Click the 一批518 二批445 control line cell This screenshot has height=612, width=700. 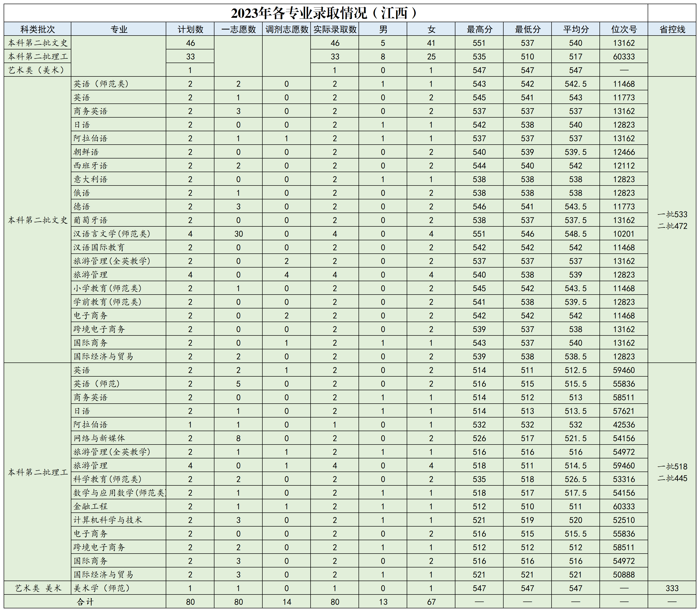[x=672, y=472]
